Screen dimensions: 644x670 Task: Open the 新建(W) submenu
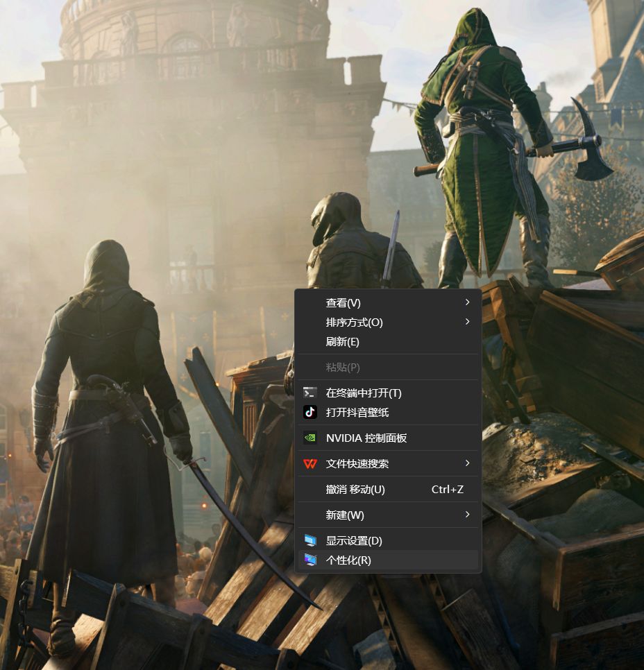point(388,515)
